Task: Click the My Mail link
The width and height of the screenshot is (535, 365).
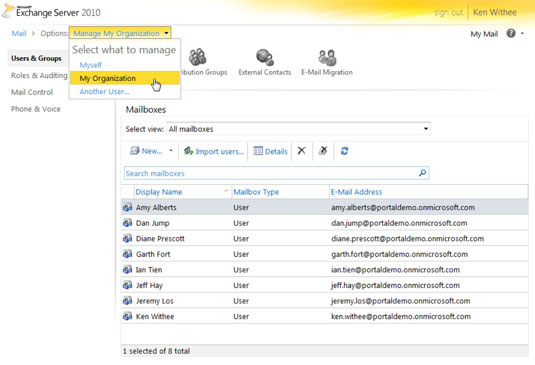Action: [x=484, y=34]
